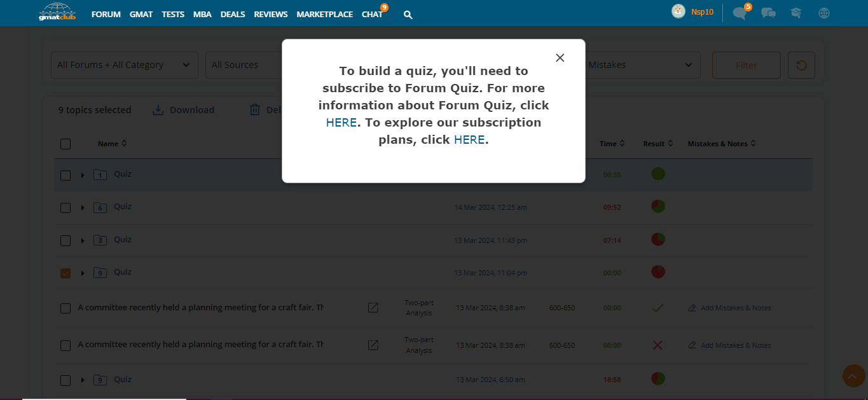Click the graduation cap icon
868x400 pixels.
[796, 13]
